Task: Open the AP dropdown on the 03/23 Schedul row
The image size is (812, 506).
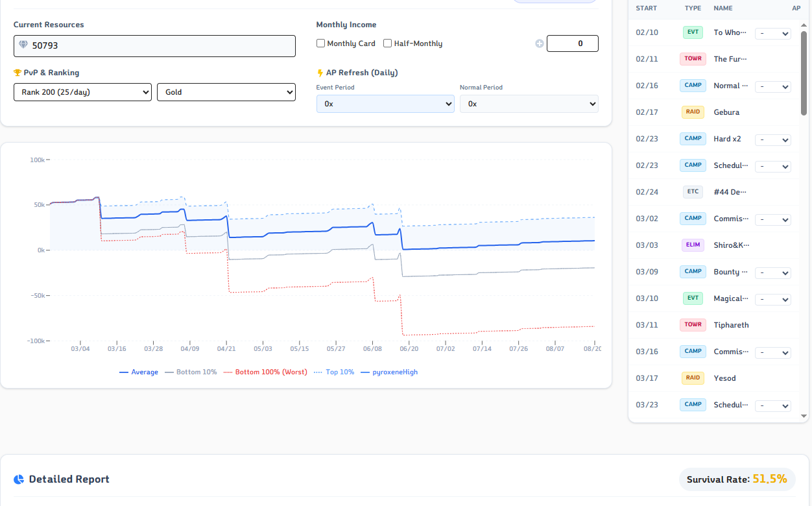Action: (x=773, y=406)
